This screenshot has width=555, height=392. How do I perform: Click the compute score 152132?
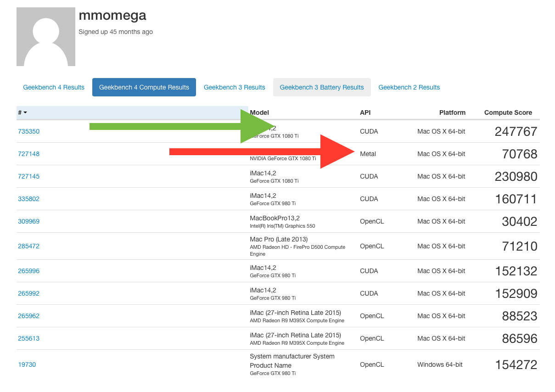point(516,271)
